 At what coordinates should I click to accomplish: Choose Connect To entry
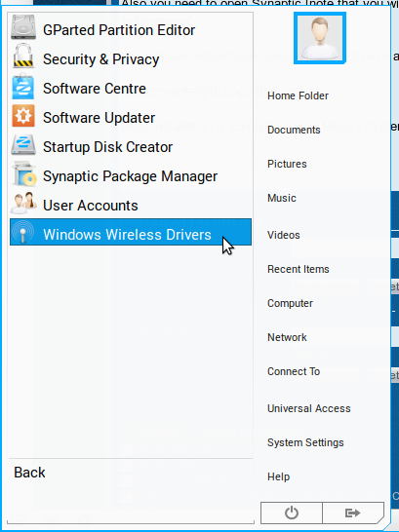click(x=294, y=371)
